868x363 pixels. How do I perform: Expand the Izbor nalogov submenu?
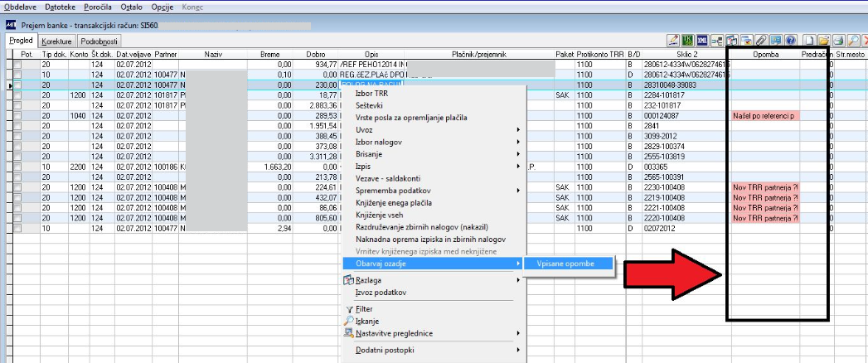click(434, 143)
